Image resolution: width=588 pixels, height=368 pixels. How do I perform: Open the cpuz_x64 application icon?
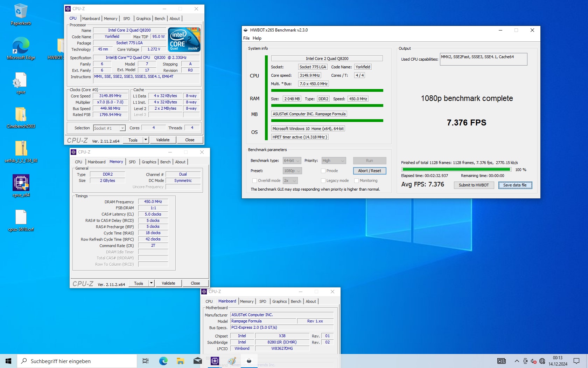point(21,186)
